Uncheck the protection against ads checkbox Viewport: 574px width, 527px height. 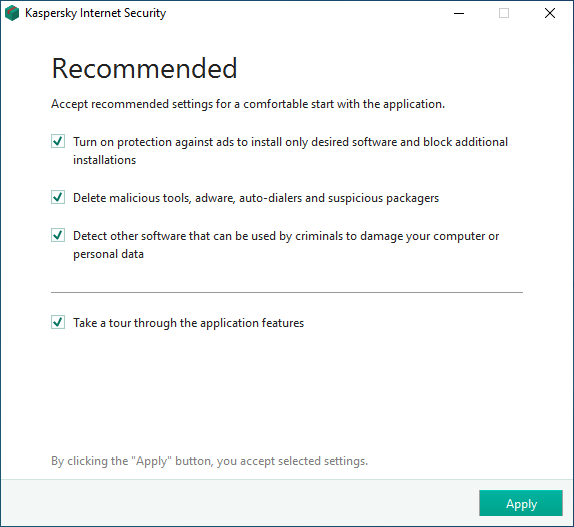[x=58, y=141]
